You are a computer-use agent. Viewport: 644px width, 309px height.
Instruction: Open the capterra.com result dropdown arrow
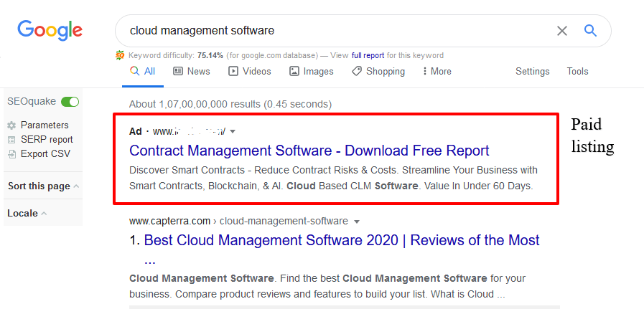[x=357, y=222]
